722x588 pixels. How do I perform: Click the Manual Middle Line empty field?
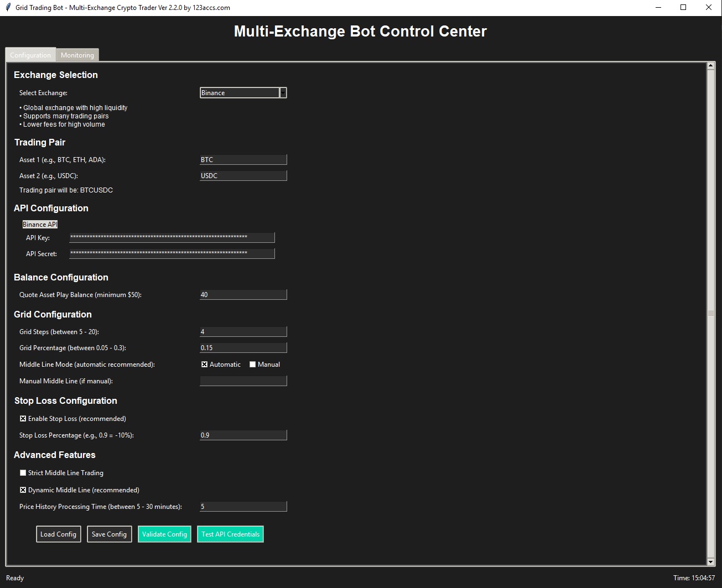[x=243, y=381]
